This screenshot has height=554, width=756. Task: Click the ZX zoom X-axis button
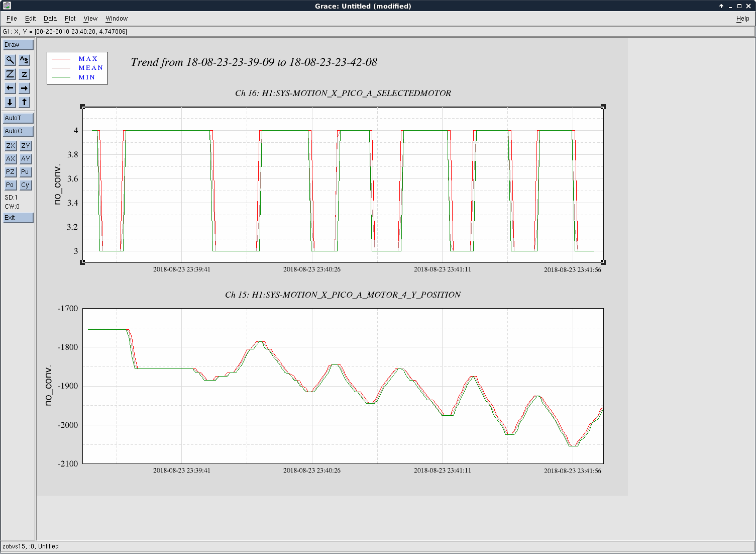[11, 146]
